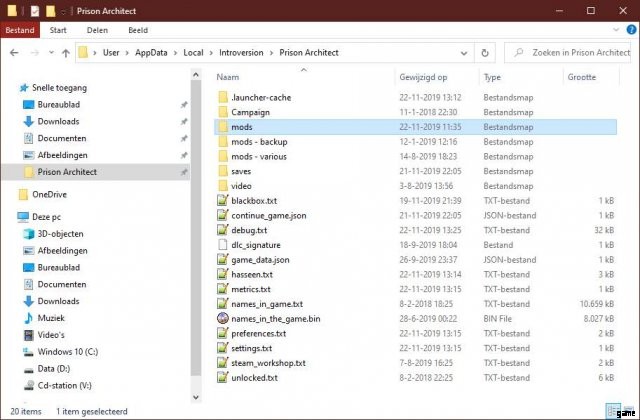Open OneDrive in navigation pane
640x420 pixels.
click(x=49, y=194)
